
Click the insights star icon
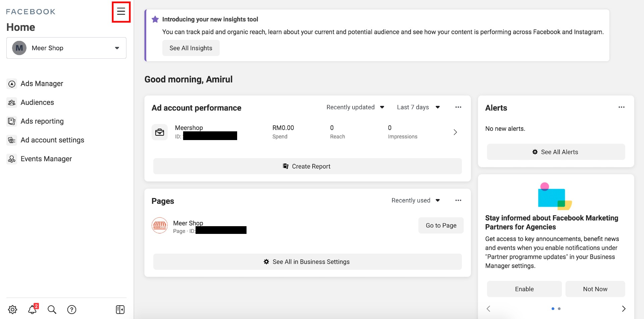pos(155,19)
